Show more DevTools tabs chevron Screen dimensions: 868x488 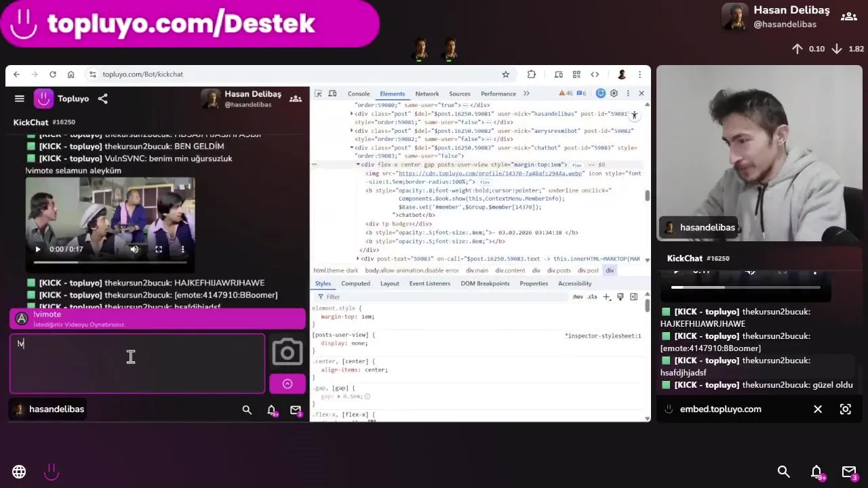526,94
